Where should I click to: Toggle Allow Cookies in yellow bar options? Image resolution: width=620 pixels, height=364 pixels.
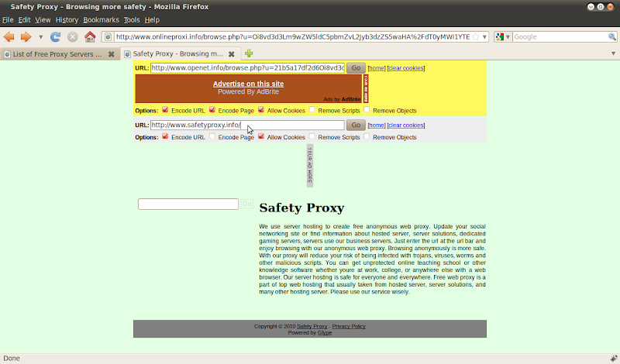pos(261,109)
